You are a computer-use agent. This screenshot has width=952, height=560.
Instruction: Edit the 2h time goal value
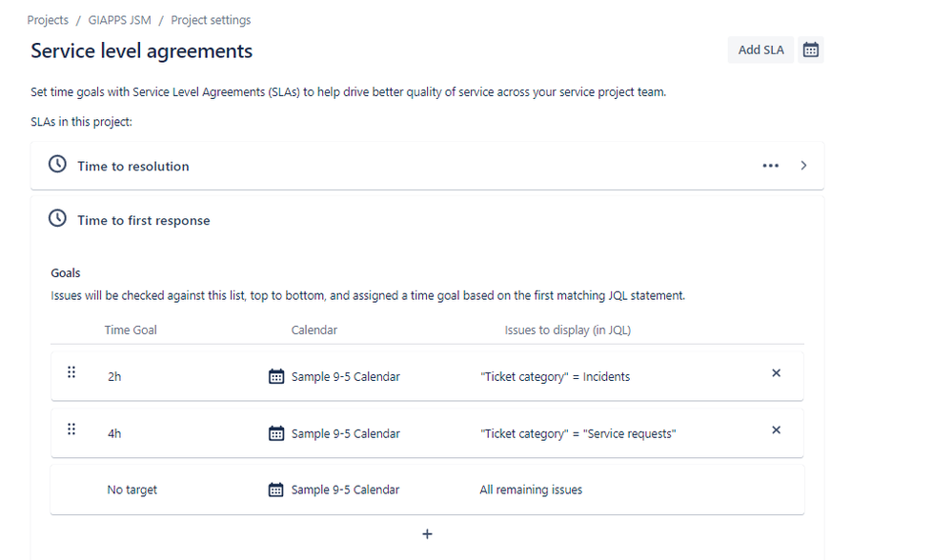(114, 377)
